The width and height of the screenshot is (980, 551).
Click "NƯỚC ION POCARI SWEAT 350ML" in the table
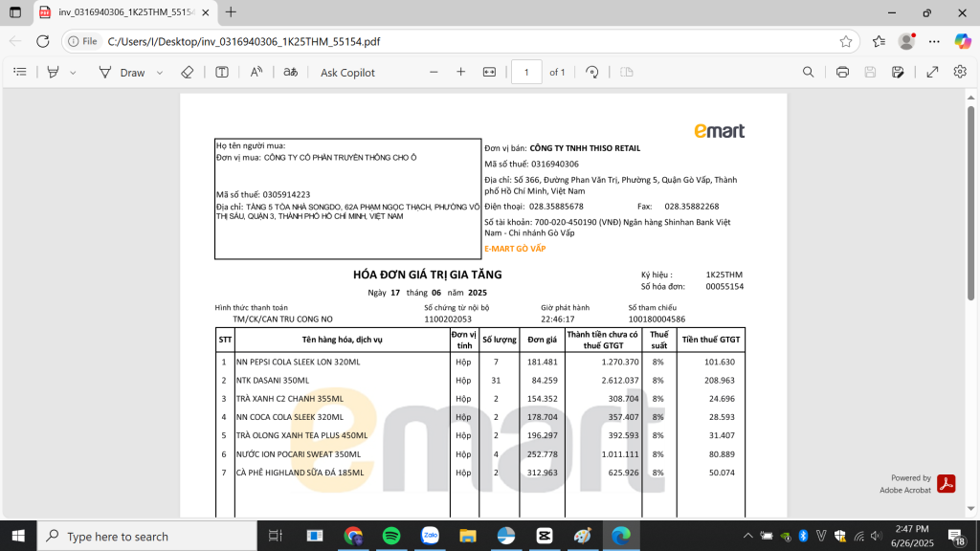coord(299,454)
